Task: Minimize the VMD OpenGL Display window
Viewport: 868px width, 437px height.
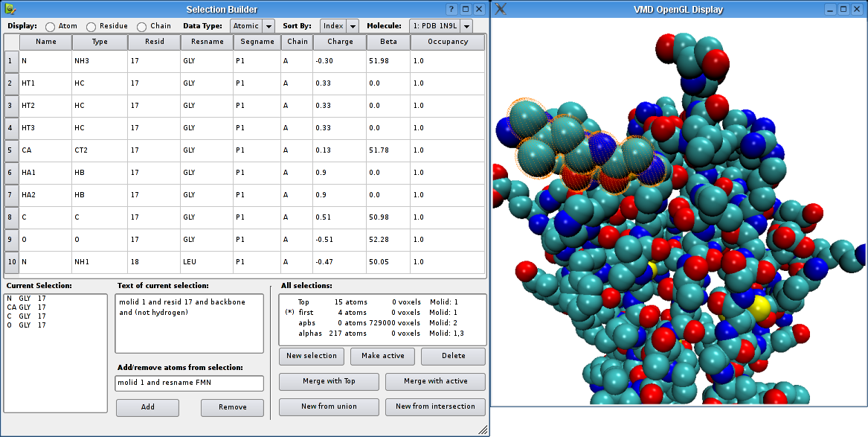Action: [x=831, y=10]
